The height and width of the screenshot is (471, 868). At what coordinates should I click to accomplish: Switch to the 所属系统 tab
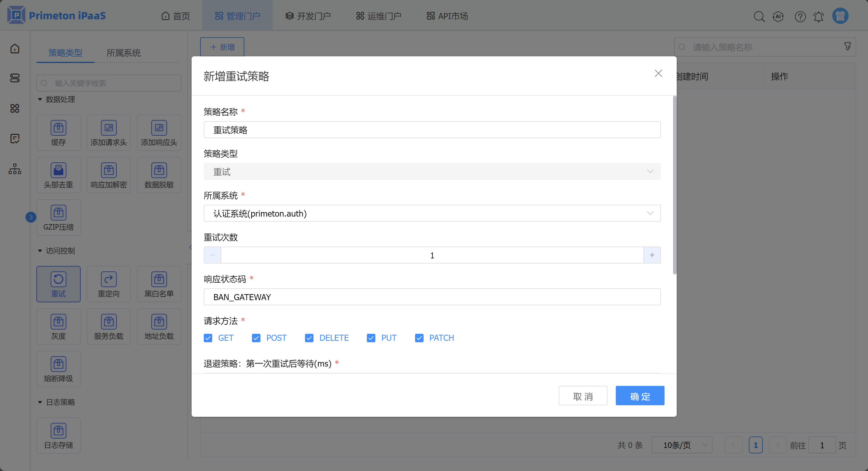pyautogui.click(x=123, y=53)
